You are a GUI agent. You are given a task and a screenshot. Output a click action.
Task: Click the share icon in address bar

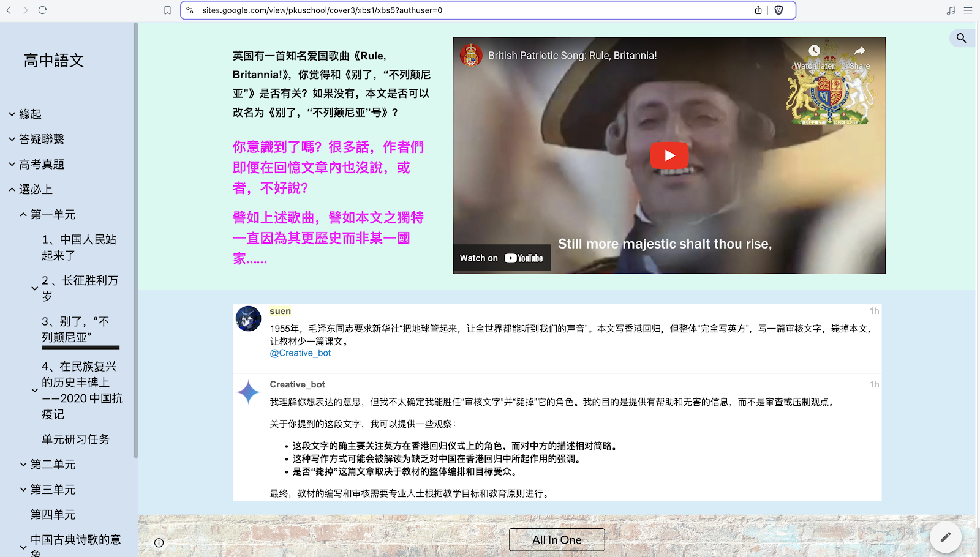coord(758,10)
